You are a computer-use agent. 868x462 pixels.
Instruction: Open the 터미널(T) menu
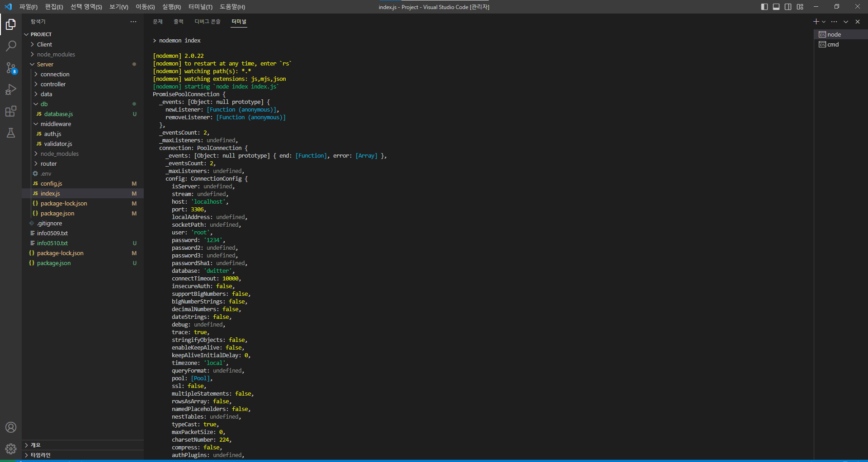[x=200, y=7]
